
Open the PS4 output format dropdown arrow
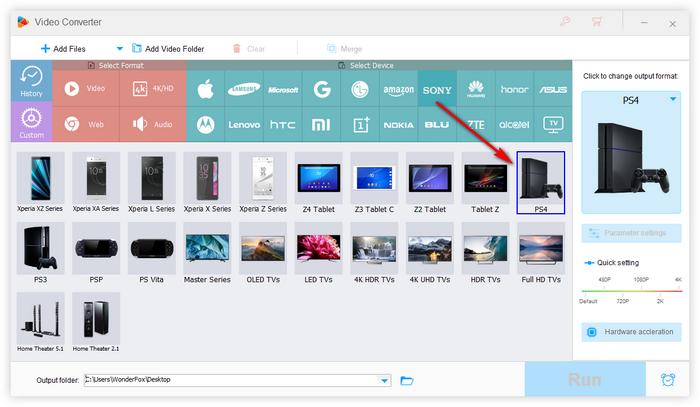pos(673,99)
